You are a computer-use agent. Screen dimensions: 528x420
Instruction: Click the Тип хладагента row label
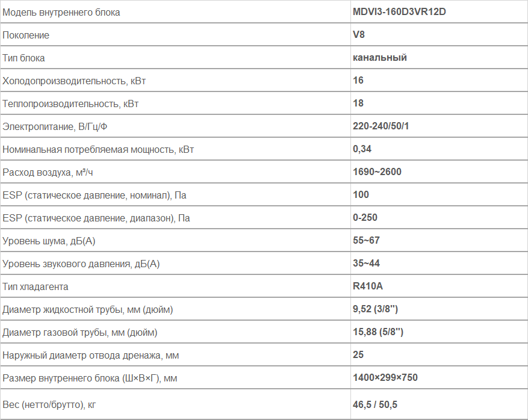35,287
